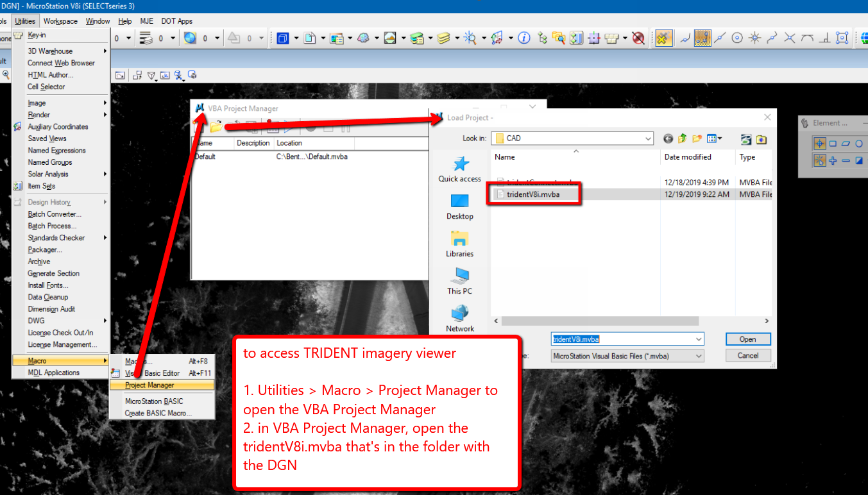Screen dimensions: 868x495
Task: Select the Bisector snap mode
Action: click(772, 38)
